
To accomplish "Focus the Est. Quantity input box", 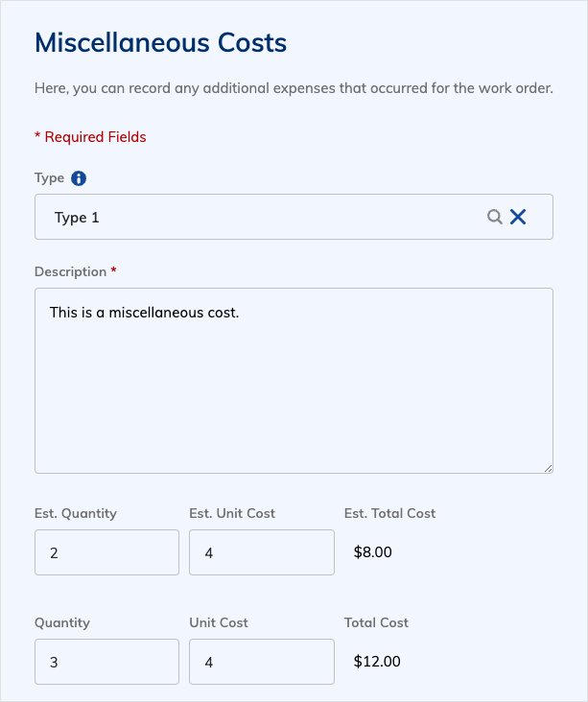I will click(x=107, y=552).
